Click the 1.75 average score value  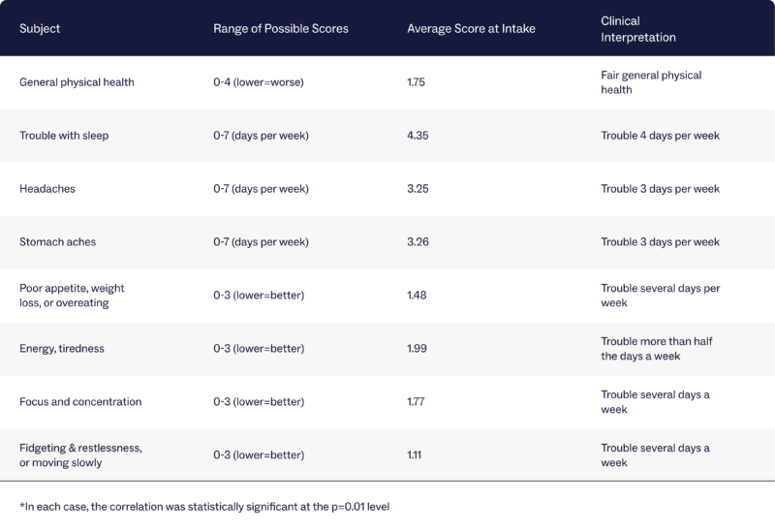coord(418,82)
